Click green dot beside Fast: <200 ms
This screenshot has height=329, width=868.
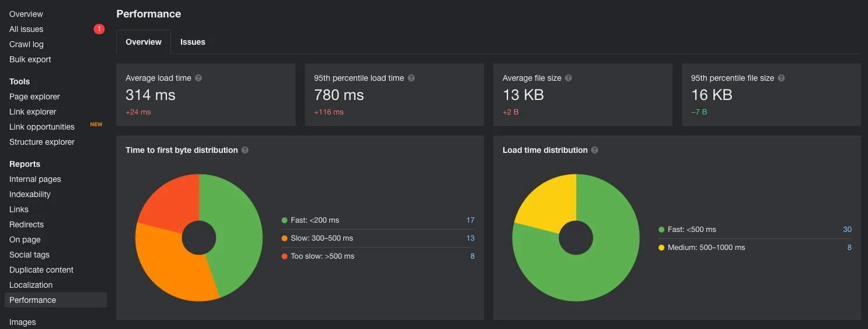click(x=284, y=220)
